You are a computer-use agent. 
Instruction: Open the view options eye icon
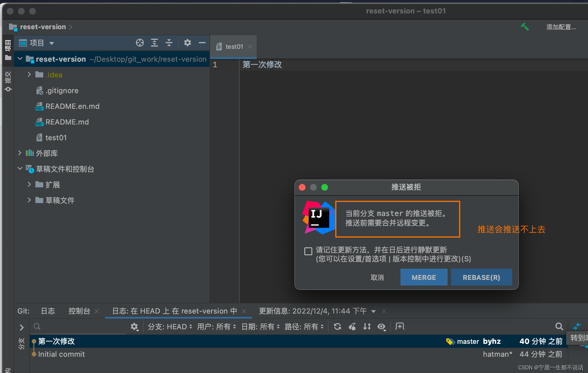click(381, 327)
